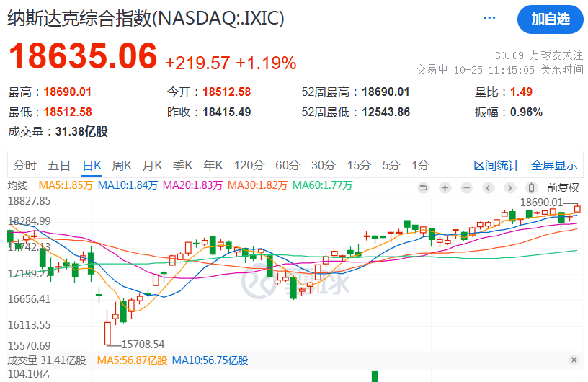Select the 月K monthly chart tab

[x=152, y=166]
